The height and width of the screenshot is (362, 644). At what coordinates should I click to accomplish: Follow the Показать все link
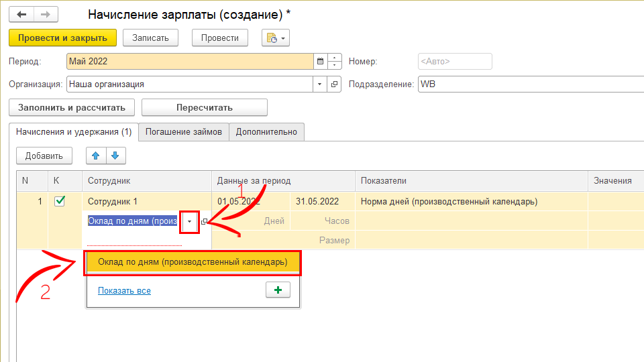124,290
